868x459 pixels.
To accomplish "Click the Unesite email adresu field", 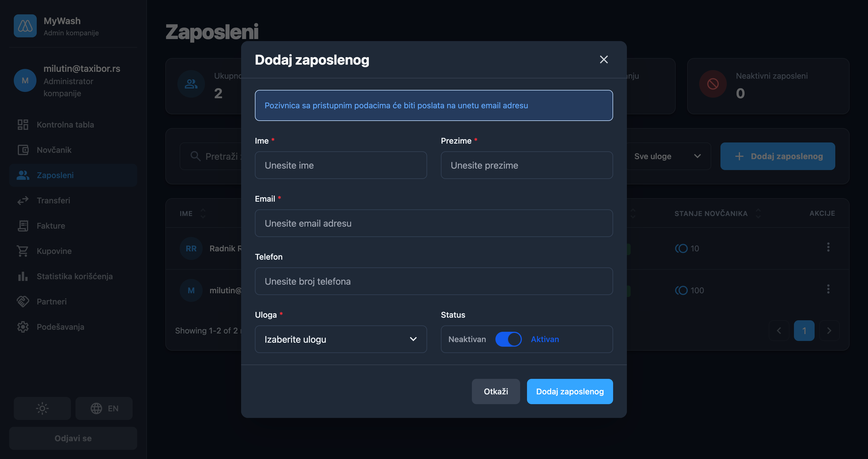I will [x=434, y=223].
